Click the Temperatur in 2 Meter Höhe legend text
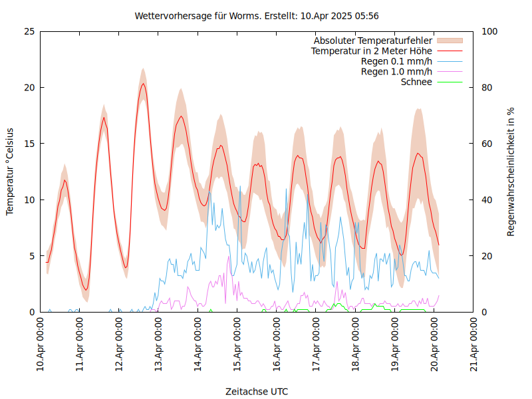The height and width of the screenshot is (399, 532). 372,51
